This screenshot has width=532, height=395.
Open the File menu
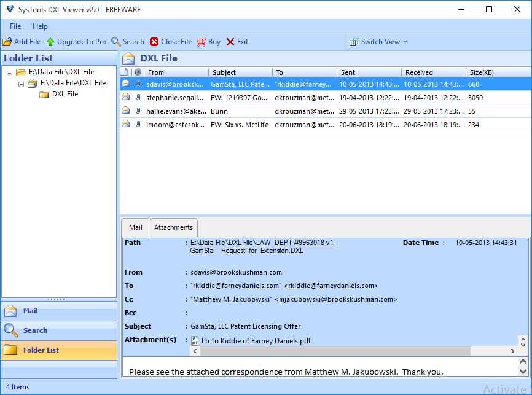coord(15,26)
